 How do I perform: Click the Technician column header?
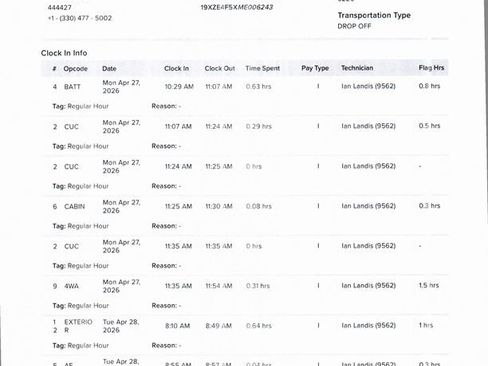[x=357, y=68]
